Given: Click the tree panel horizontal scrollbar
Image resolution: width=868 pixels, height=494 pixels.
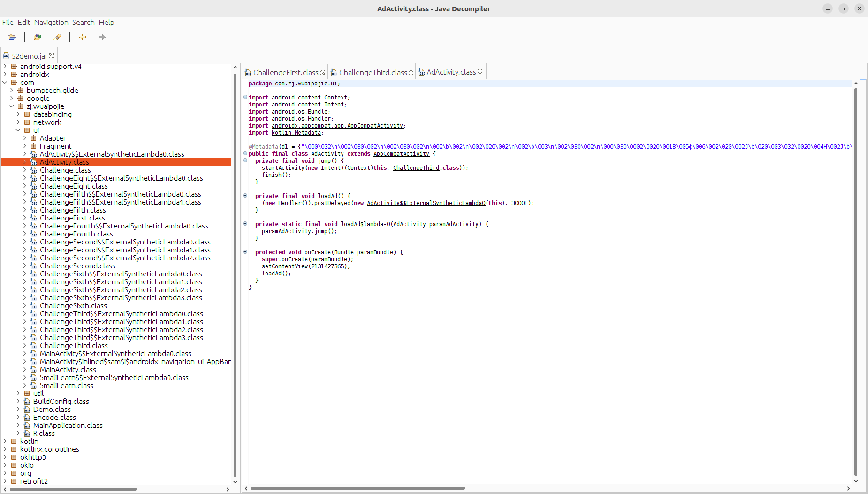Looking at the screenshot, I should click(73, 489).
